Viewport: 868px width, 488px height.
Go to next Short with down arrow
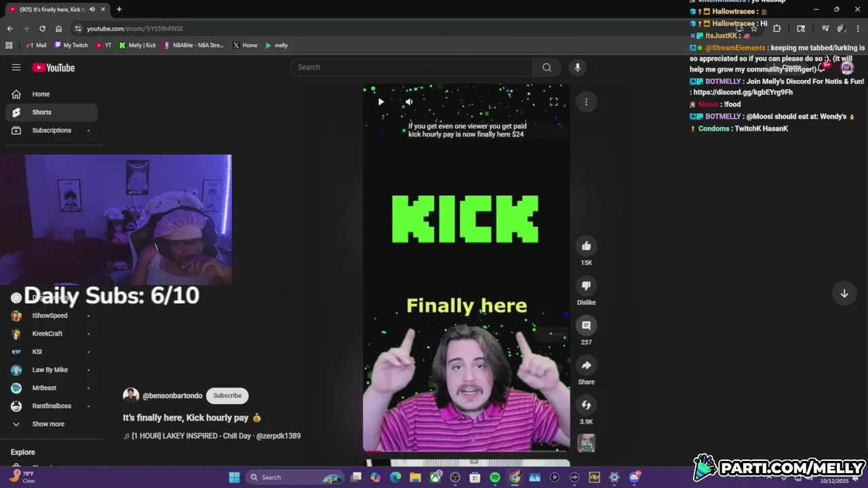[x=844, y=293]
